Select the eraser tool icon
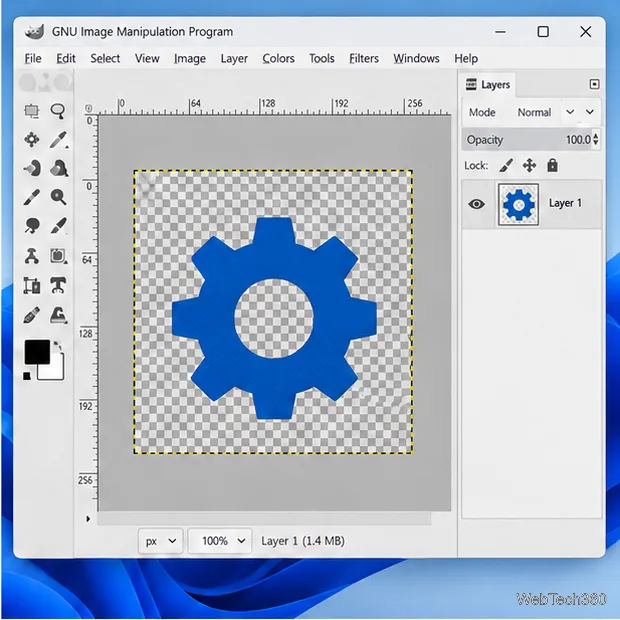This screenshot has width=620, height=620. tap(32, 316)
